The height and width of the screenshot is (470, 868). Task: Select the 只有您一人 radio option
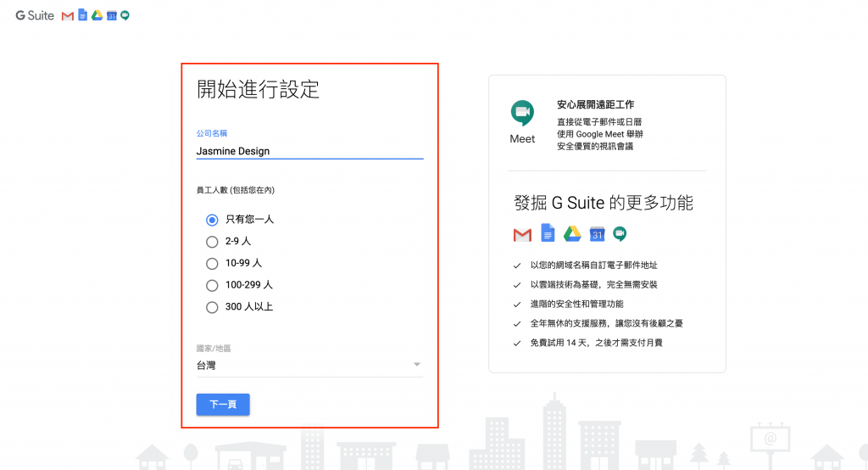click(212, 220)
